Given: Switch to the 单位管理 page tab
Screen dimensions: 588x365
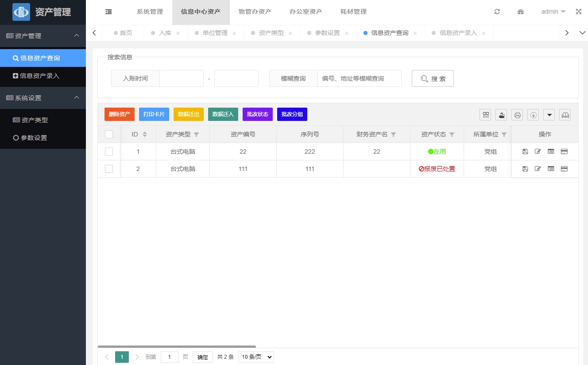Looking at the screenshot, I should point(215,33).
